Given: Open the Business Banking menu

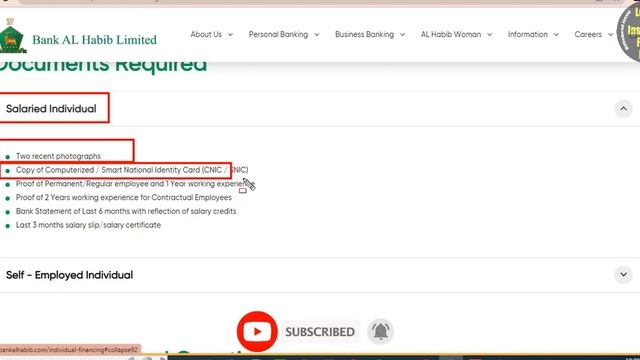Looking at the screenshot, I should click(x=370, y=35).
